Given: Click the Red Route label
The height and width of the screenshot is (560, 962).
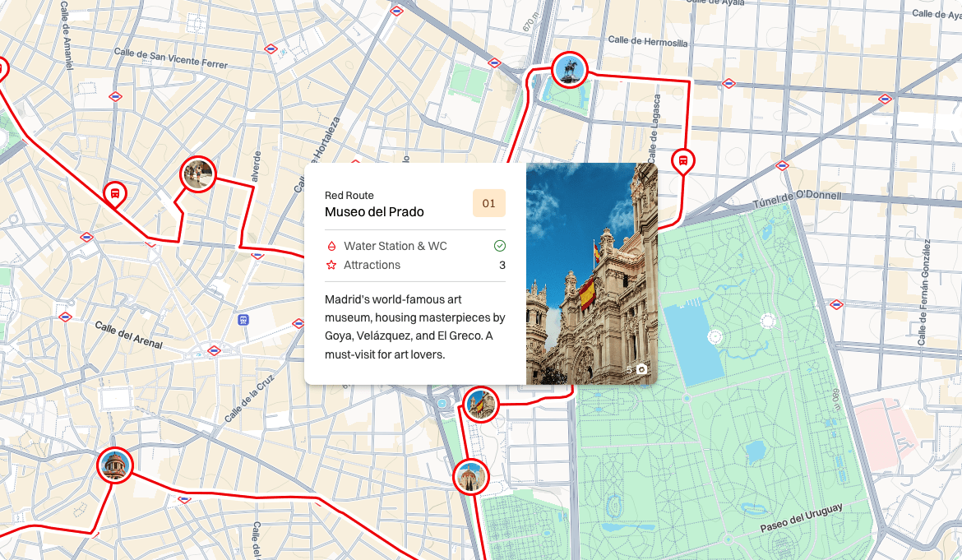Looking at the screenshot, I should tap(349, 195).
